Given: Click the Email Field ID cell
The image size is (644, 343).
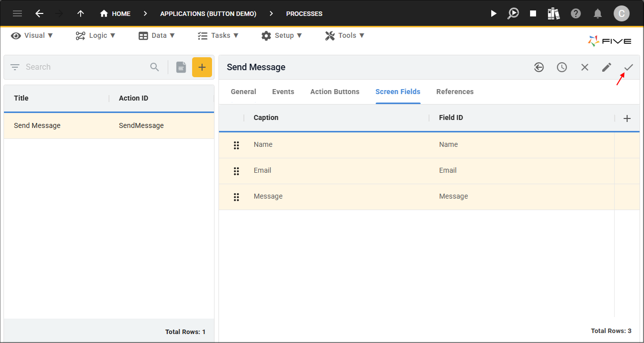Looking at the screenshot, I should coord(448,170).
